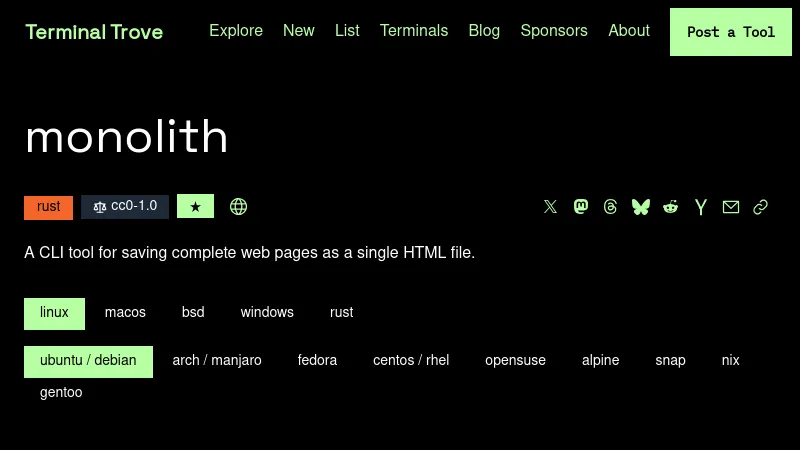
Task: Open the Explore menu item
Action: (236, 31)
